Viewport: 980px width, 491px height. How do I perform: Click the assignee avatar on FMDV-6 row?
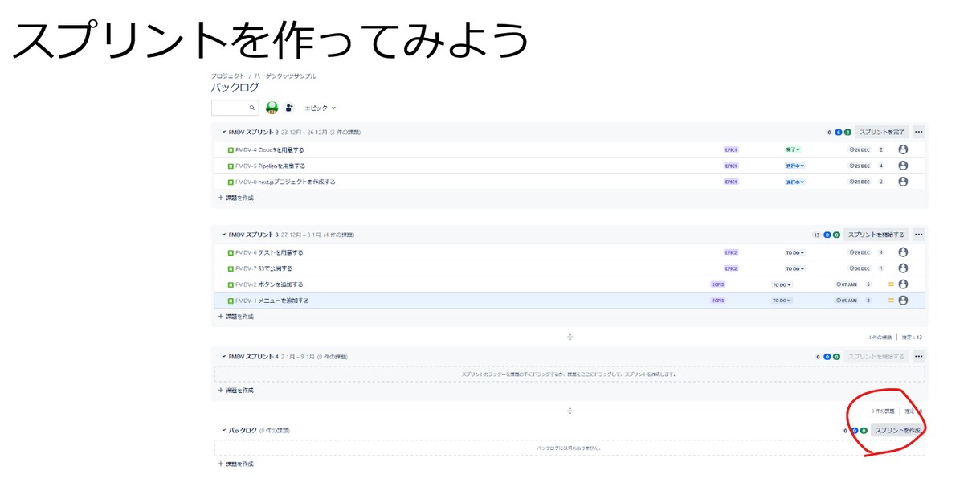tap(903, 252)
